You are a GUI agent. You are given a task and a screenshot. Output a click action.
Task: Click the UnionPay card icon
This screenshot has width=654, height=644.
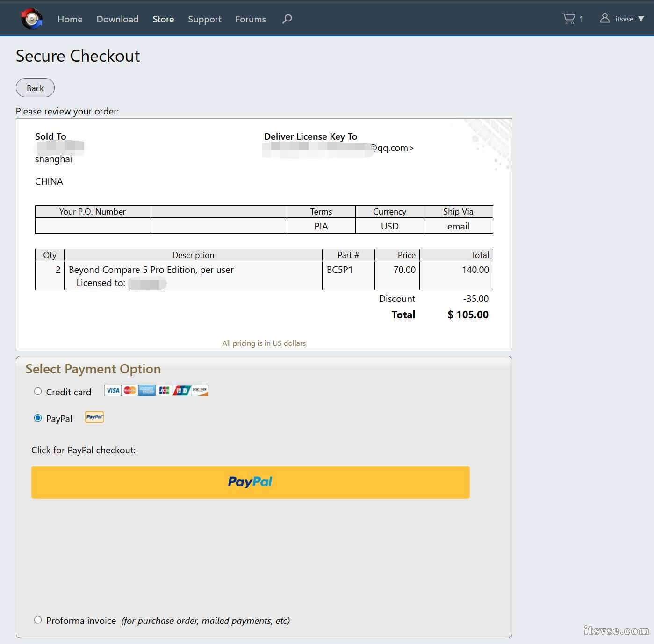[x=182, y=390]
